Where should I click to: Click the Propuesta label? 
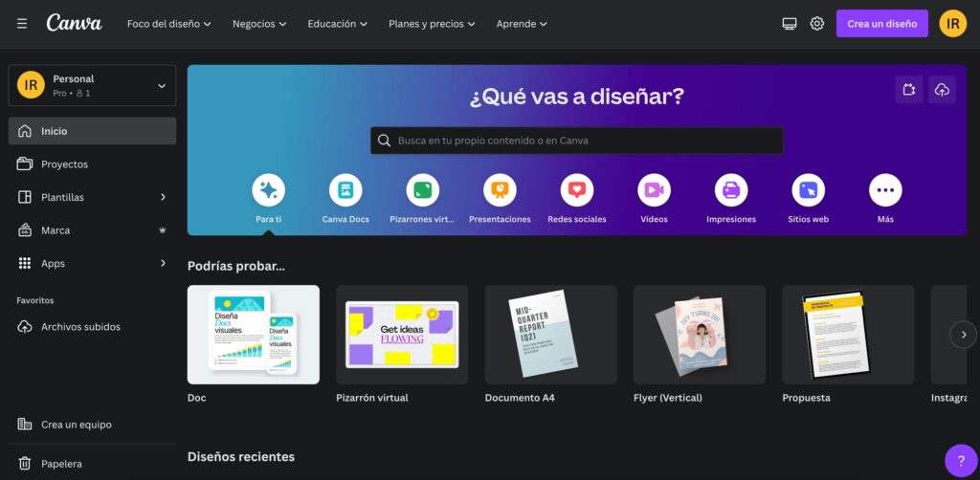pyautogui.click(x=806, y=398)
